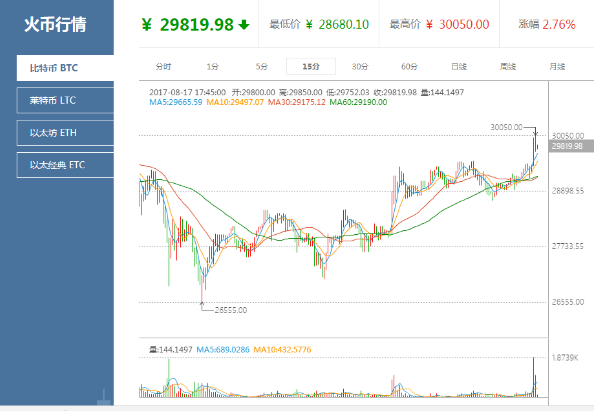Screen dimensions: 613x411
Task: Click the MA5:29665.59 indicator label
Action: pyautogui.click(x=176, y=102)
